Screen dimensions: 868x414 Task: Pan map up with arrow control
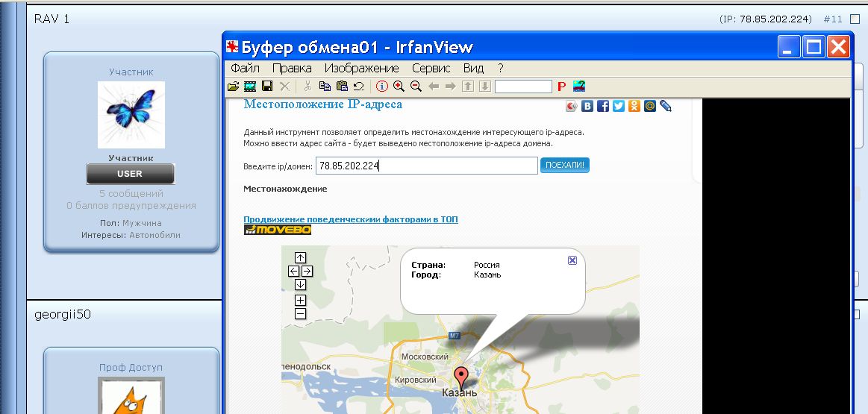(x=300, y=257)
